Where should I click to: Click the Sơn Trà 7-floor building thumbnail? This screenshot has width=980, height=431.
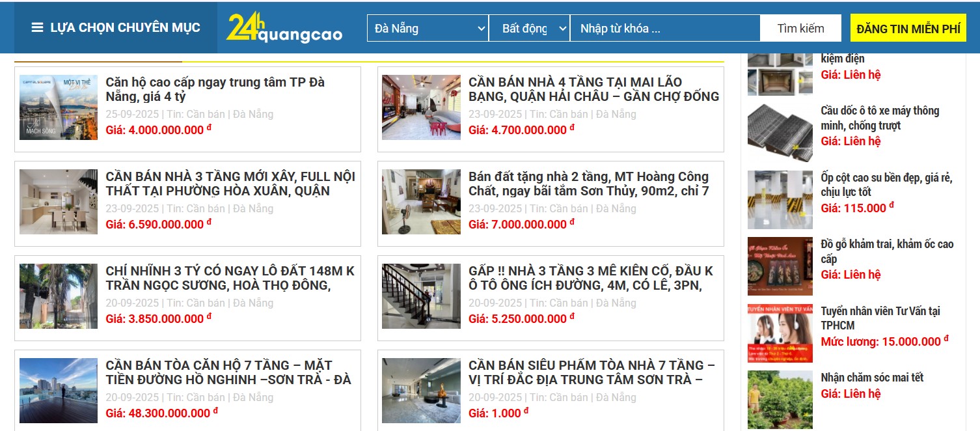click(421, 391)
